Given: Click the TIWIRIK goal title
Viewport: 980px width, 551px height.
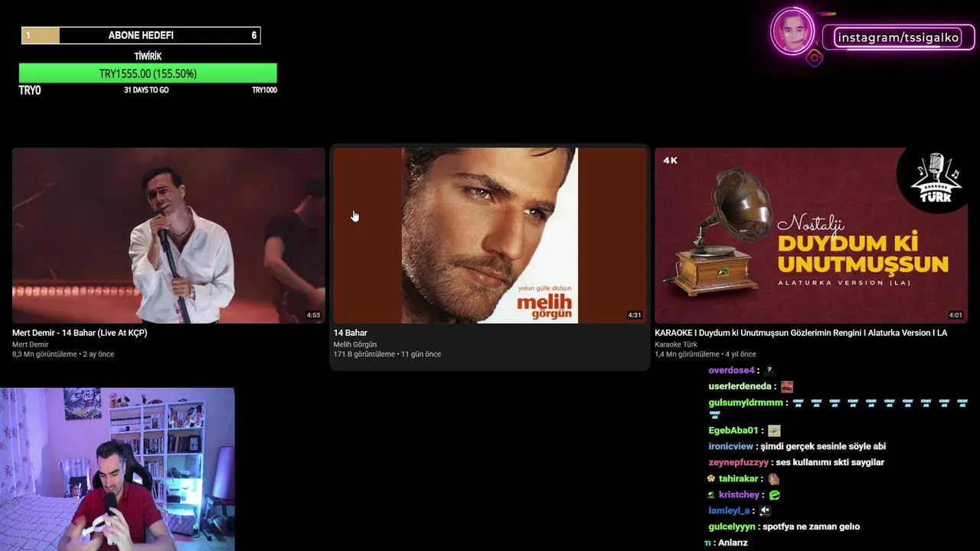Looking at the screenshot, I should (x=148, y=56).
